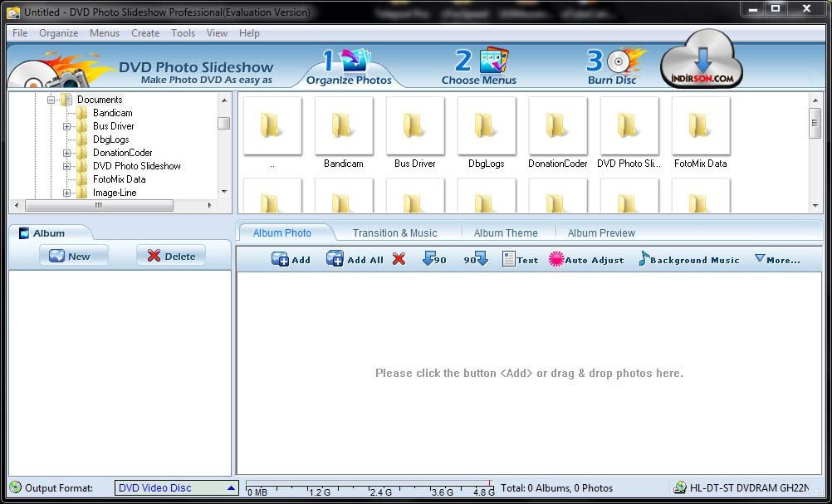832x504 pixels.
Task: Open the More... dropdown menu
Action: (777, 259)
